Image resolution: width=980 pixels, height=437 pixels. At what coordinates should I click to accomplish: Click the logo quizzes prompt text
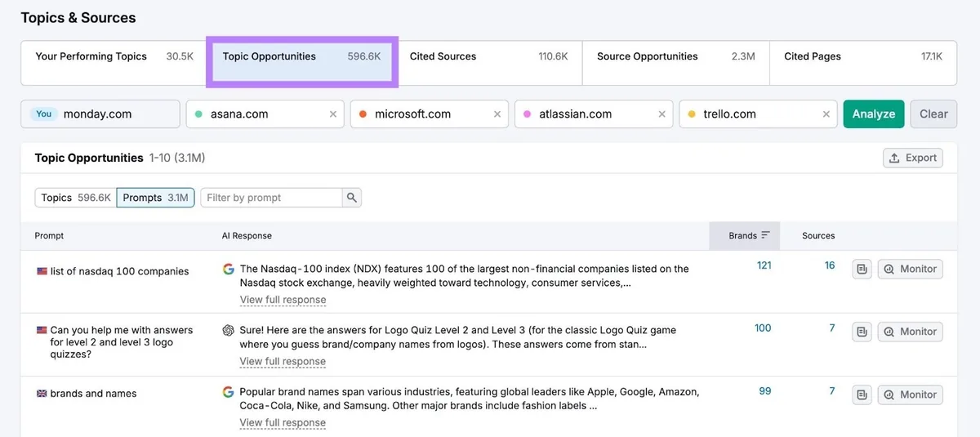click(121, 342)
